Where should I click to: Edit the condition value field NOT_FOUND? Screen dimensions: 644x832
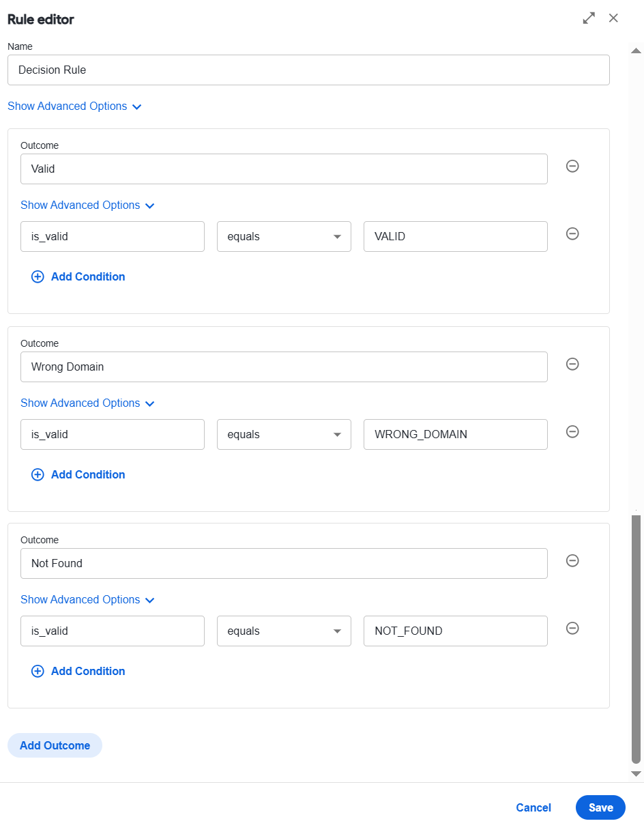(x=456, y=631)
